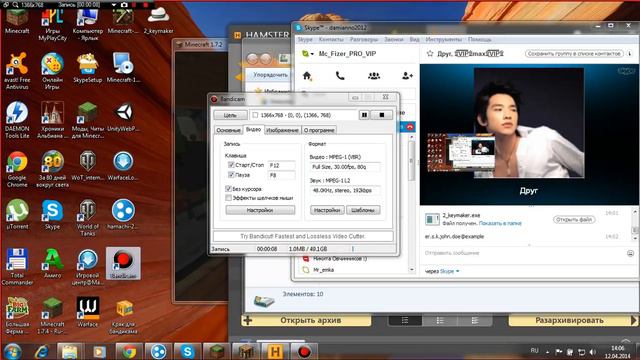Click Skype add contact icon
This screenshot has height=360, width=640.
pyautogui.click(x=407, y=76)
